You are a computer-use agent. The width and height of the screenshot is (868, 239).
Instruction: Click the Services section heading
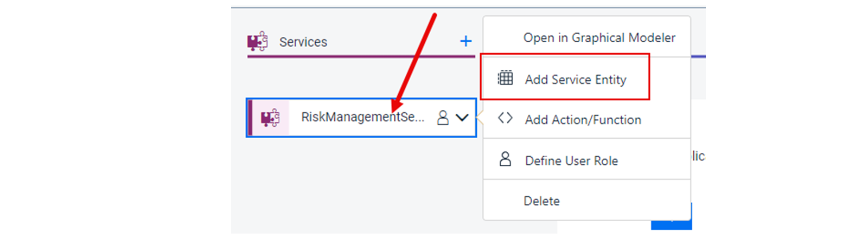[303, 42]
